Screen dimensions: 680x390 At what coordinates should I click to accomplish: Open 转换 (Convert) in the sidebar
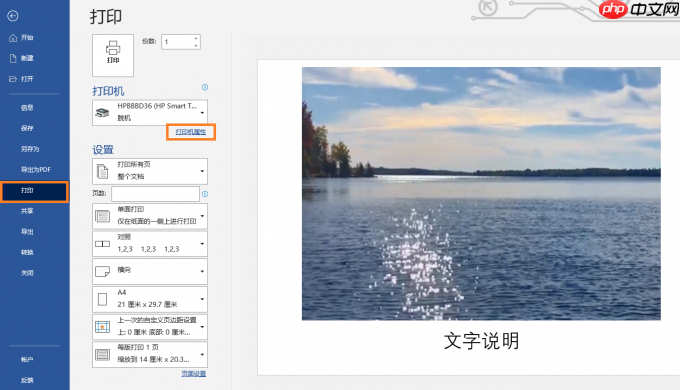pyautogui.click(x=27, y=252)
